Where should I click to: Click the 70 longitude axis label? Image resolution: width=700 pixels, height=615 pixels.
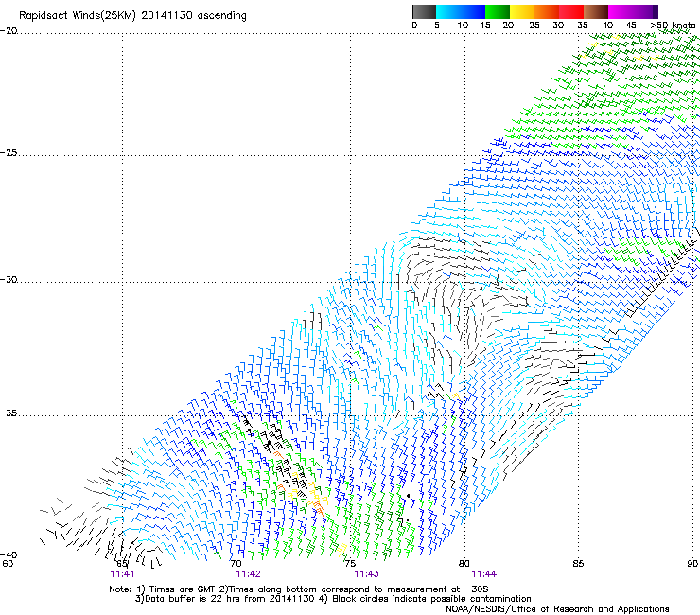coord(236,563)
